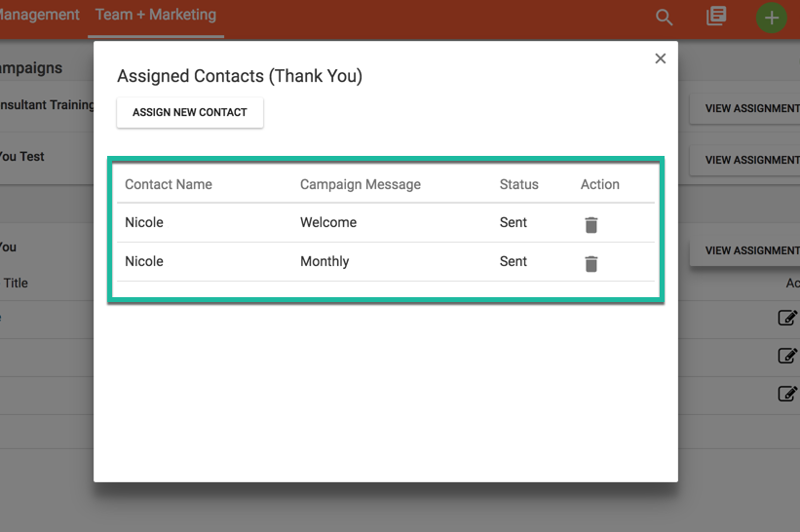Screen dimensions: 800x532
Task: Click the Contact Name column header
Action: click(x=169, y=184)
